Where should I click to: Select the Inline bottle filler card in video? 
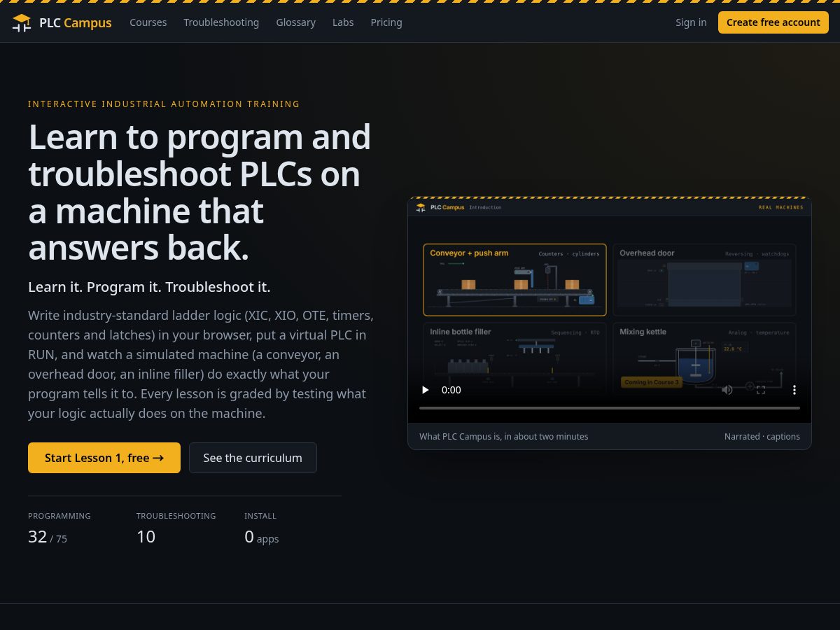point(515,357)
